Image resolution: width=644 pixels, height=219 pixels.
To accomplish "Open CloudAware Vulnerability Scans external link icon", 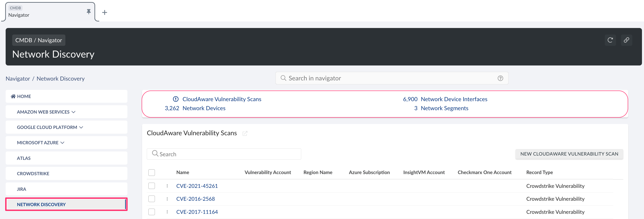I will pyautogui.click(x=245, y=133).
